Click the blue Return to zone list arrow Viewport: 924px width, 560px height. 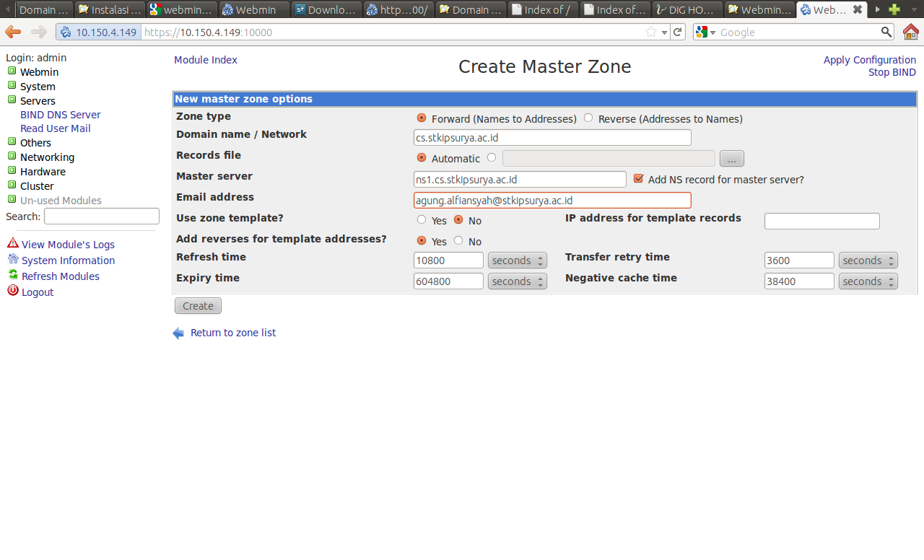tap(178, 333)
